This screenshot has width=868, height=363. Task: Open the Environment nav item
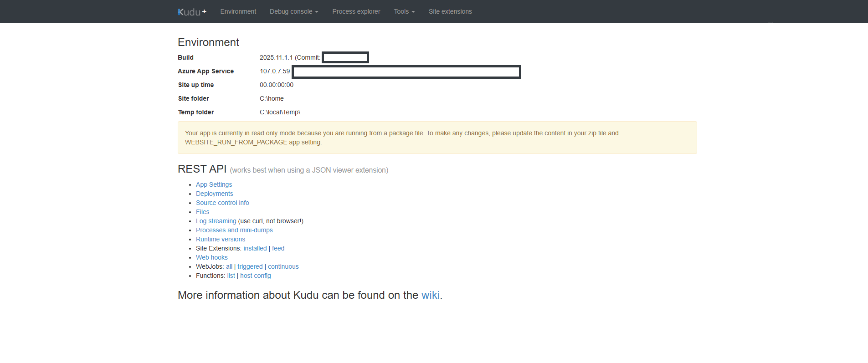(x=238, y=11)
